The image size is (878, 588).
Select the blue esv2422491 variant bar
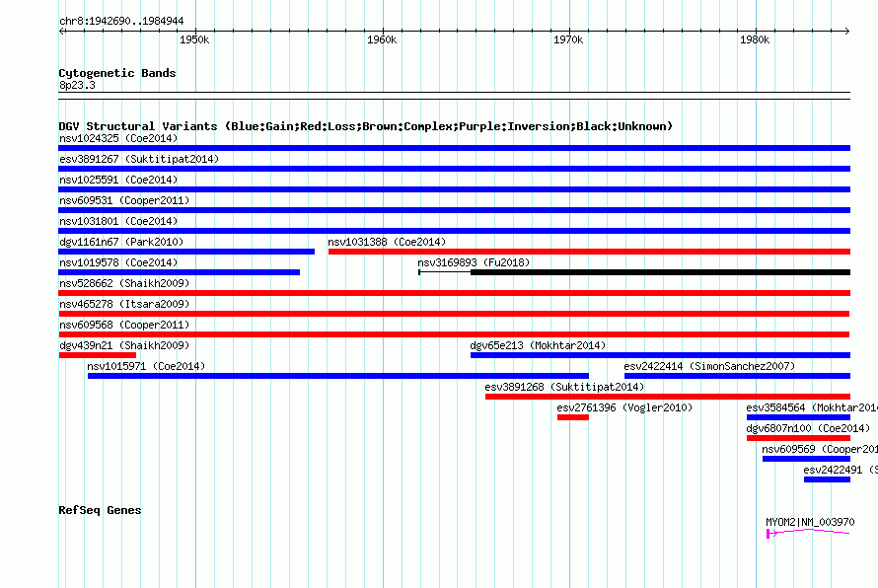pyautogui.click(x=827, y=479)
